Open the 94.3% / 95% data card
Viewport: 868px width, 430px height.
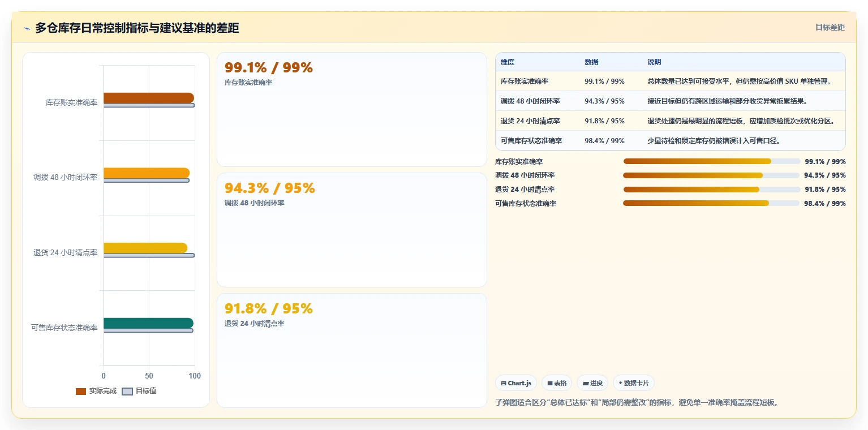click(x=352, y=230)
